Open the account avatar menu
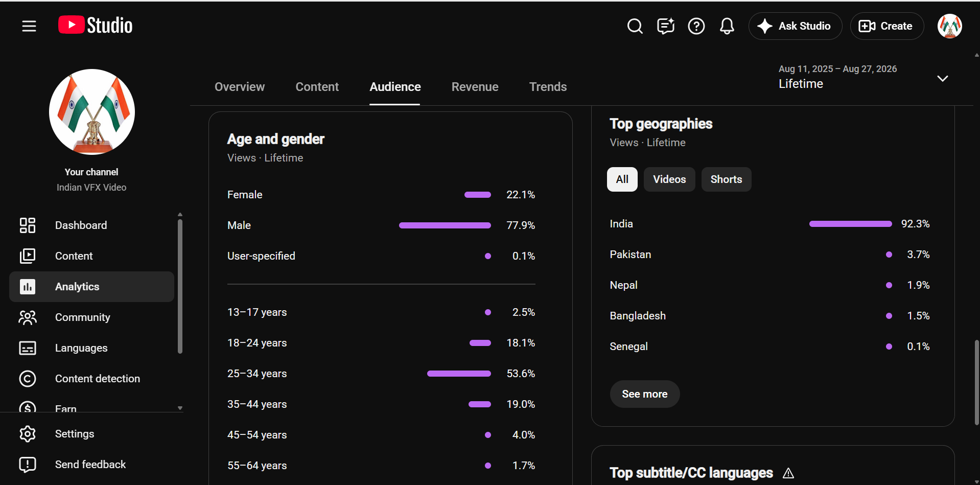The image size is (980, 485). 950,26
